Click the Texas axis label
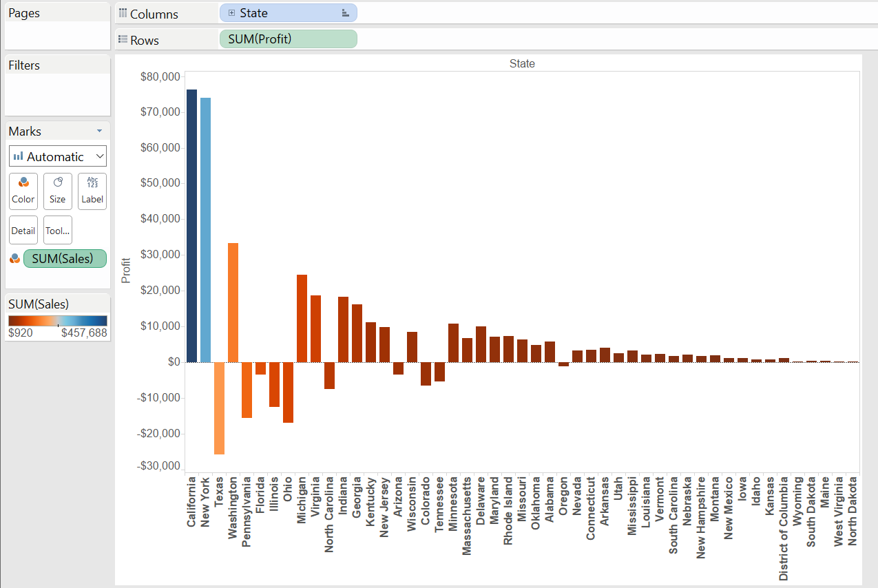Viewport: 878px width, 588px height. point(219,491)
